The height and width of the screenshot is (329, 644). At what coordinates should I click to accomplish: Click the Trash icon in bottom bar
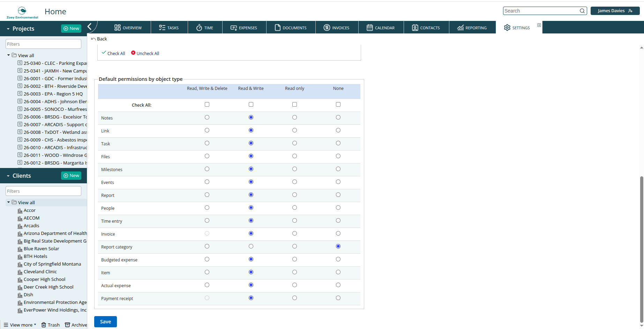point(44,325)
